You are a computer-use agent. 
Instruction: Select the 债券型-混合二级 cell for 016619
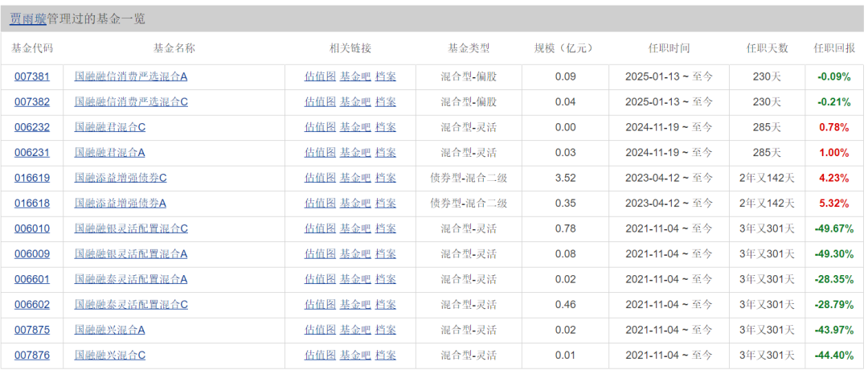click(469, 178)
